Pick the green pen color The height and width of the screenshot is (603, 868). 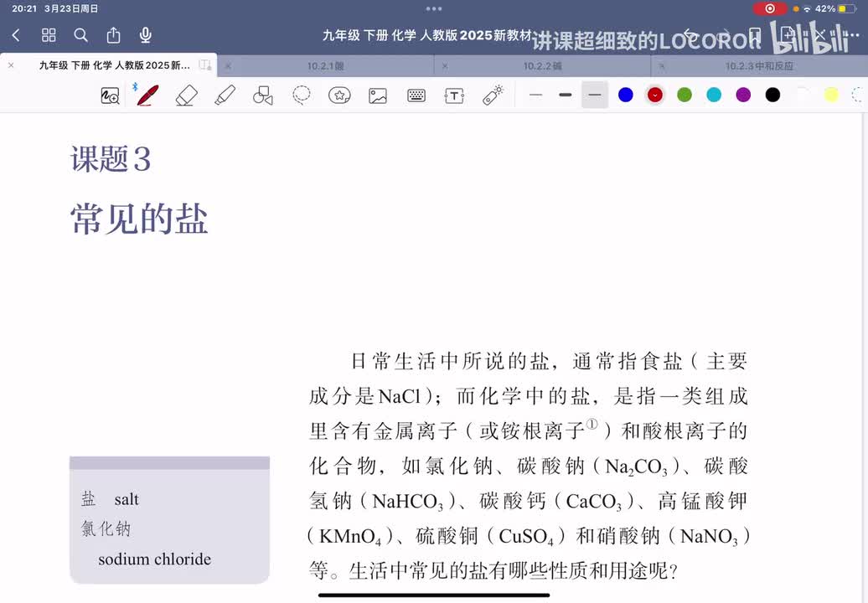(685, 95)
